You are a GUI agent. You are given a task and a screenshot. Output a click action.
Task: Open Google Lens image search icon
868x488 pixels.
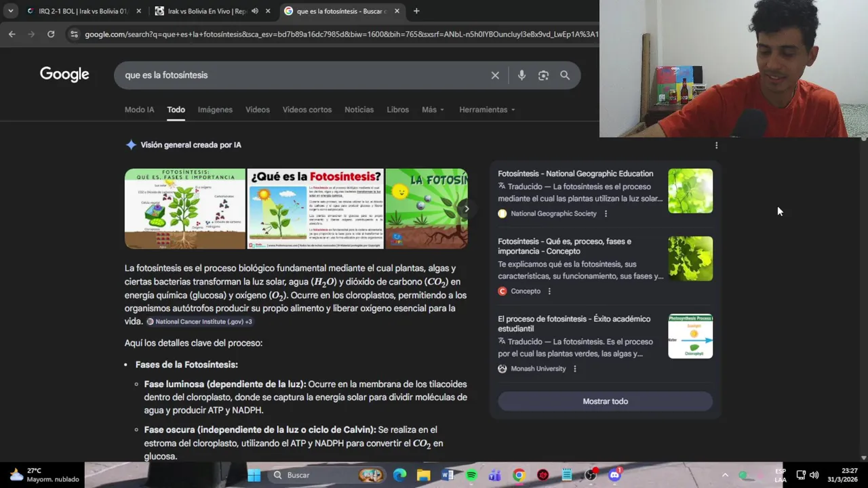(x=543, y=75)
